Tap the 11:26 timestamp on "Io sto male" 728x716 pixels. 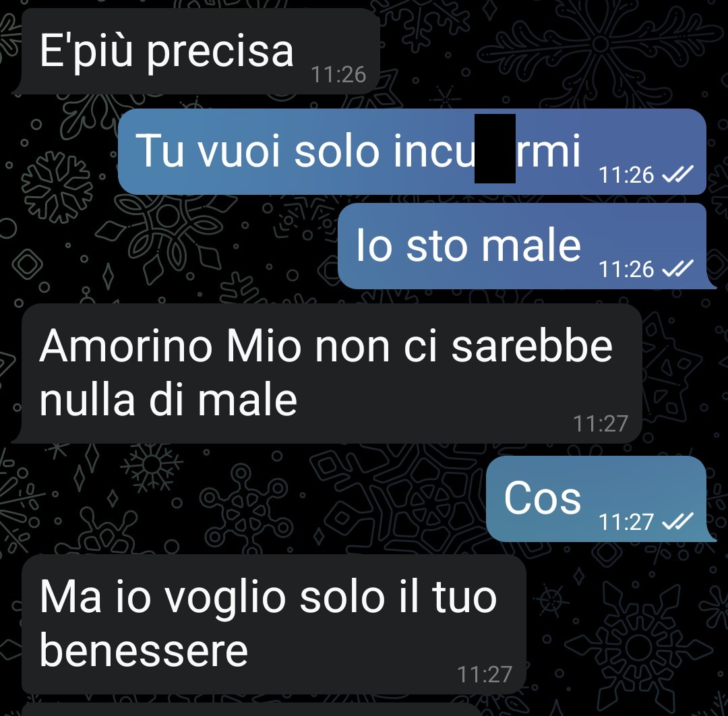(626, 269)
